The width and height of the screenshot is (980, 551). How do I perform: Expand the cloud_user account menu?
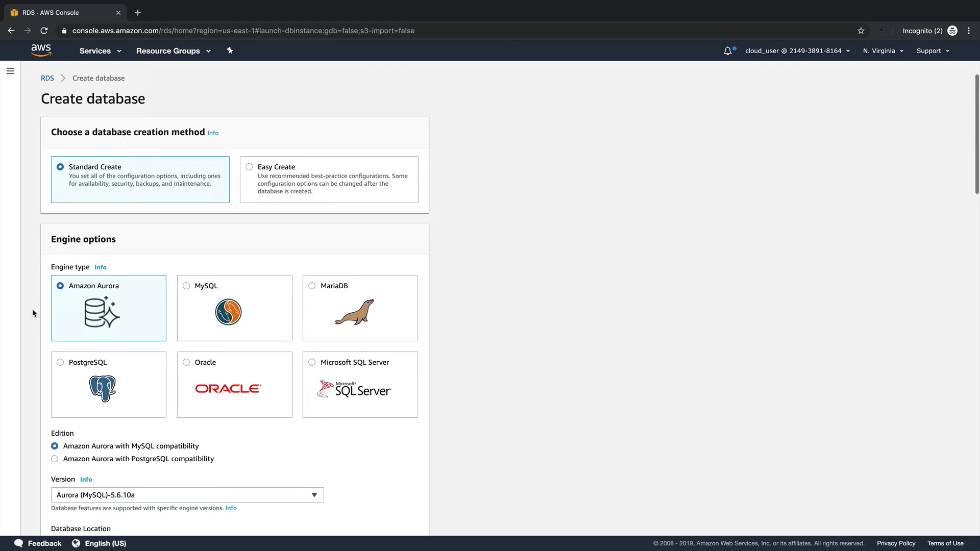[797, 51]
